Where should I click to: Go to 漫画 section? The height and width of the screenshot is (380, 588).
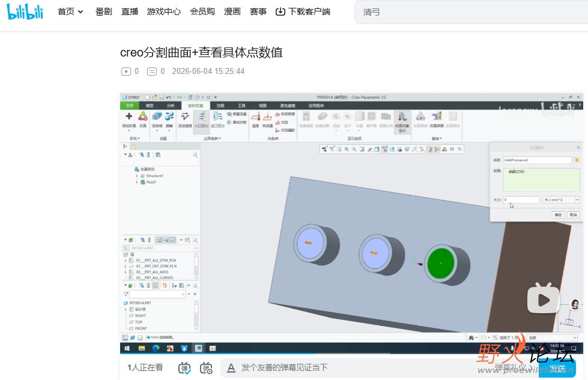[232, 11]
